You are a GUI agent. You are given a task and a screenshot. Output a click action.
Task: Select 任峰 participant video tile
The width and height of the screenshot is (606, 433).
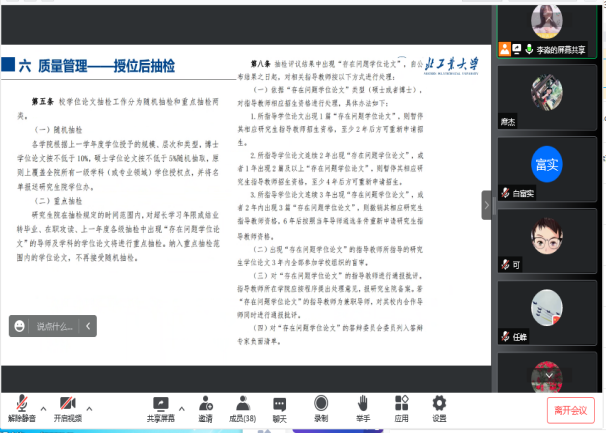point(546,313)
